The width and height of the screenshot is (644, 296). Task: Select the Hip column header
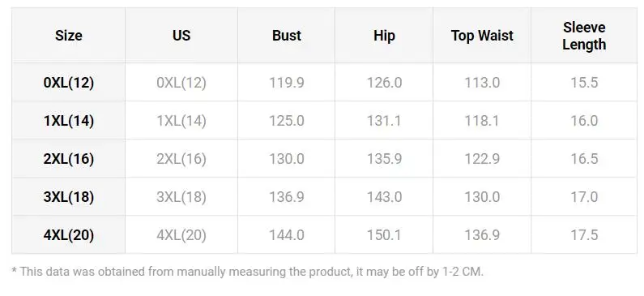click(384, 36)
